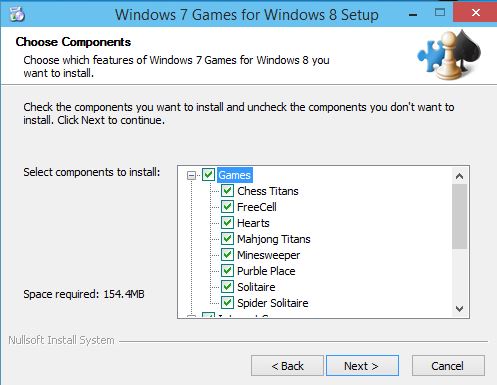Select the Mahjong Titans tree label

(x=274, y=239)
